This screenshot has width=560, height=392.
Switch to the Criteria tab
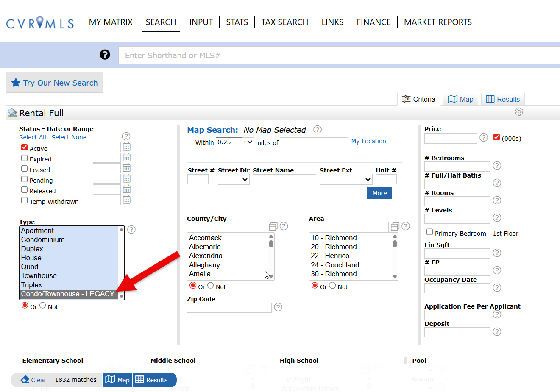(x=419, y=99)
